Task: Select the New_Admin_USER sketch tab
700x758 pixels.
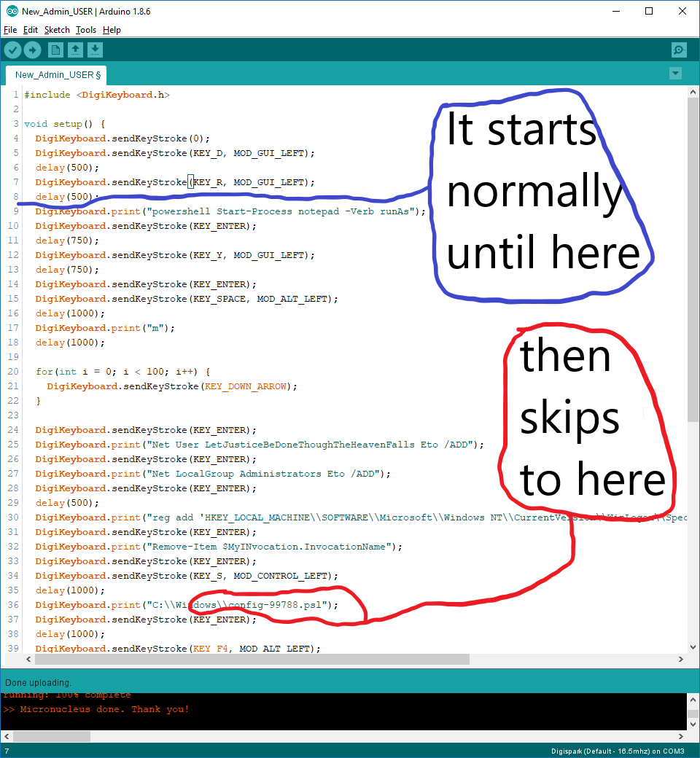Action: point(57,75)
